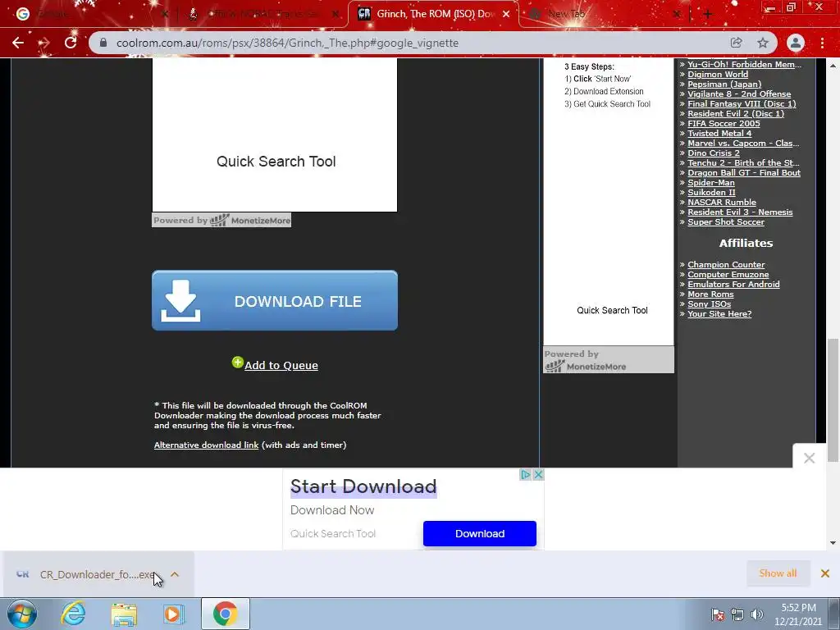The image size is (840, 630).
Task: Open the Marvel vs. Capcom link
Action: (743, 143)
